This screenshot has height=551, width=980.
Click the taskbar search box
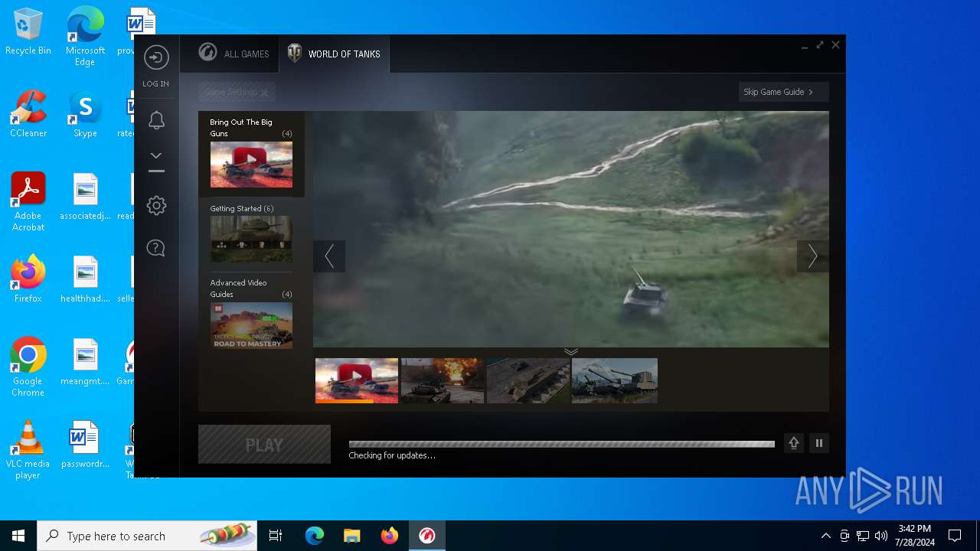[147, 536]
